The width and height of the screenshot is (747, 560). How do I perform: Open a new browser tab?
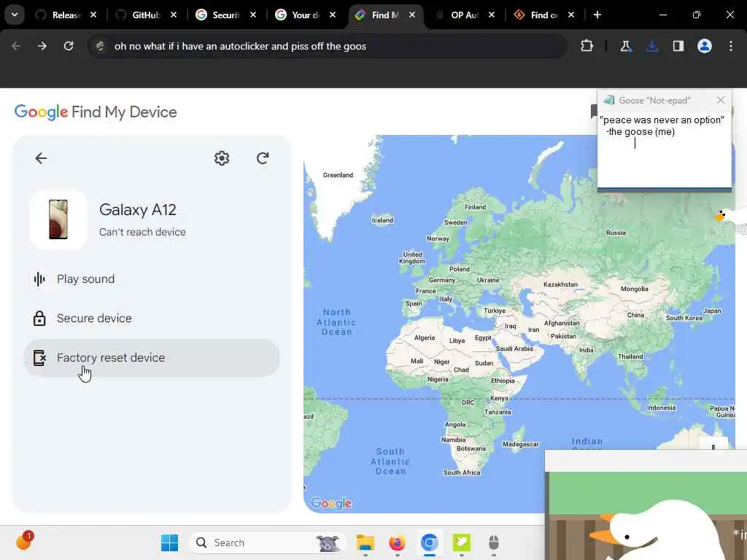[597, 15]
